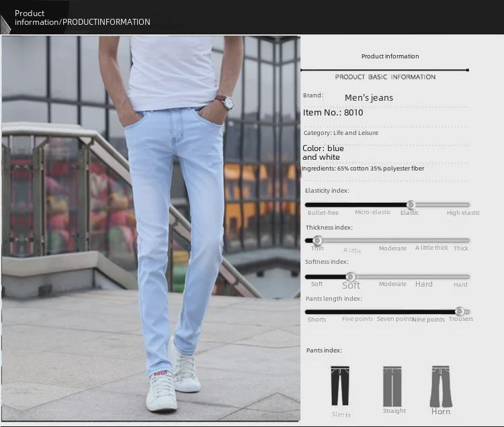Click the Softness index slider handle
504x427 pixels.
(350, 277)
